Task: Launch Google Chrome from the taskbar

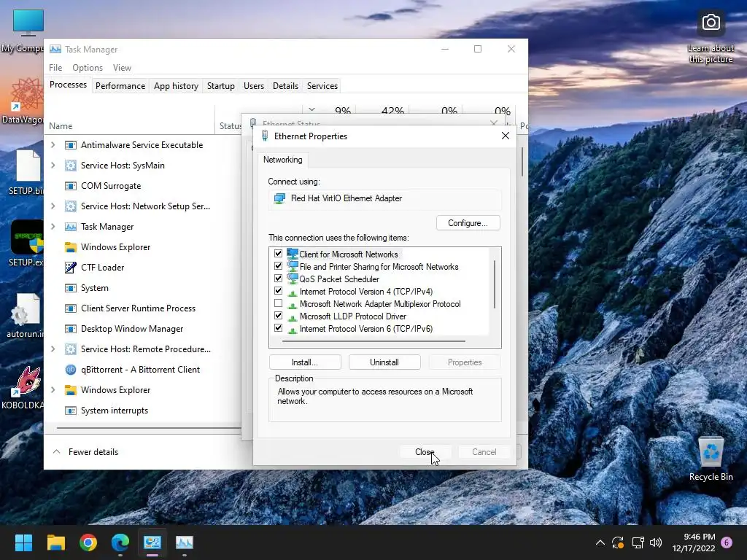Action: tap(88, 542)
